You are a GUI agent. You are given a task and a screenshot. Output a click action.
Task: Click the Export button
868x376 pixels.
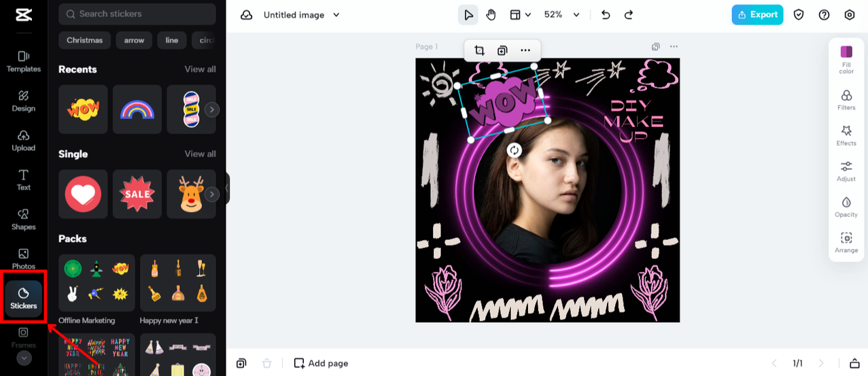pyautogui.click(x=757, y=14)
